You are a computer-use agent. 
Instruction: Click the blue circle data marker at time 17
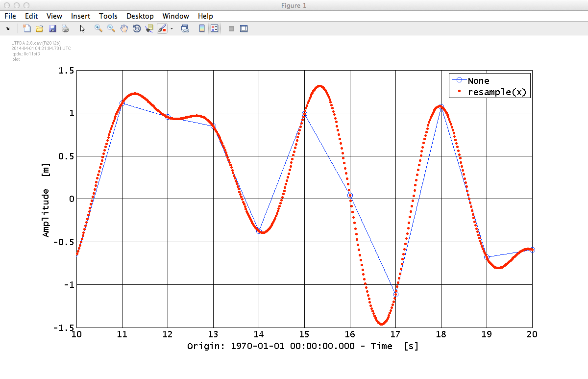coord(395,294)
